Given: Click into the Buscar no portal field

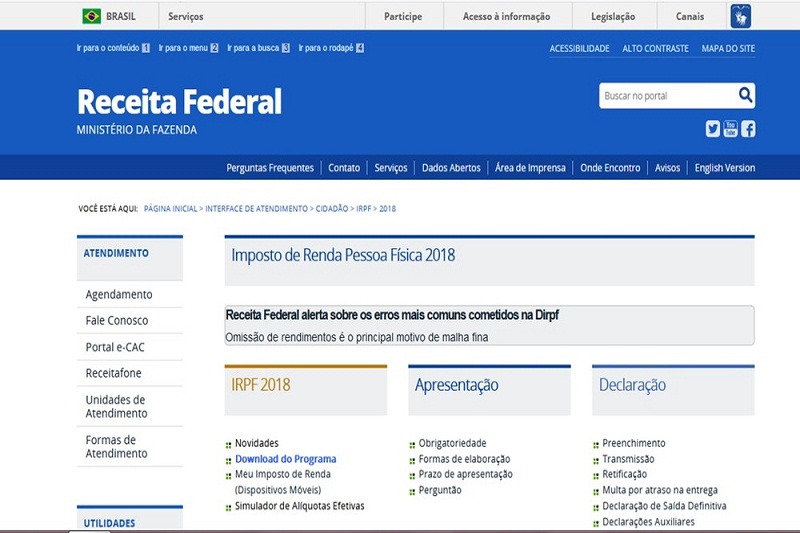Looking at the screenshot, I should click(x=667, y=96).
